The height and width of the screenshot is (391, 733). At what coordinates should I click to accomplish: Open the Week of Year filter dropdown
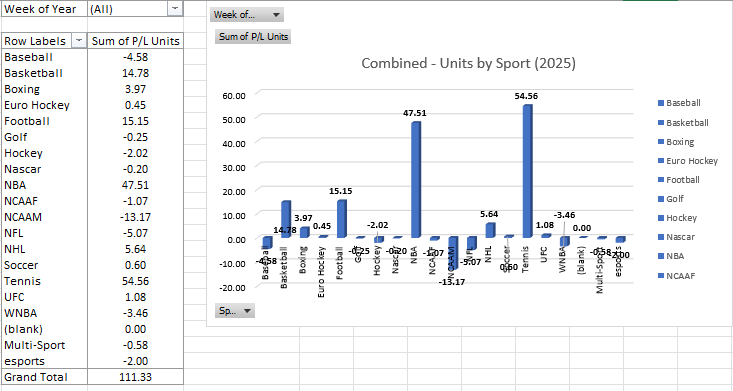[x=175, y=8]
